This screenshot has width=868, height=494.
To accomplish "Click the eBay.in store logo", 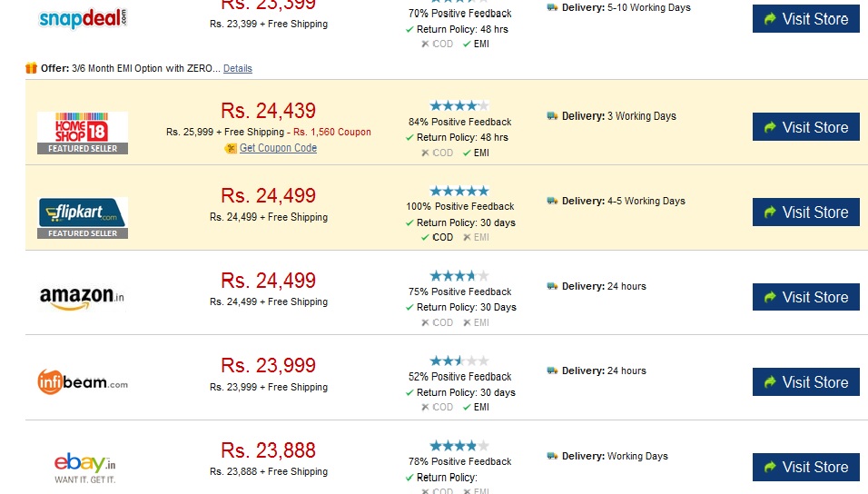I will click(x=84, y=468).
